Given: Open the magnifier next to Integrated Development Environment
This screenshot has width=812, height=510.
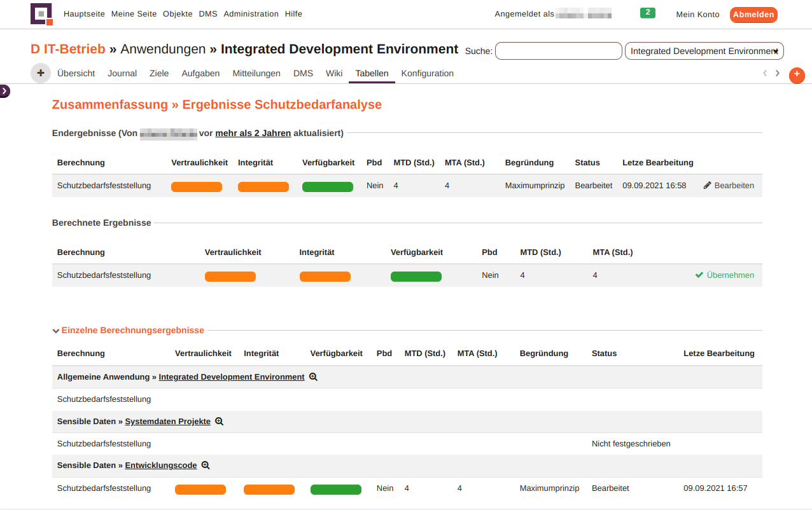Looking at the screenshot, I should [313, 377].
